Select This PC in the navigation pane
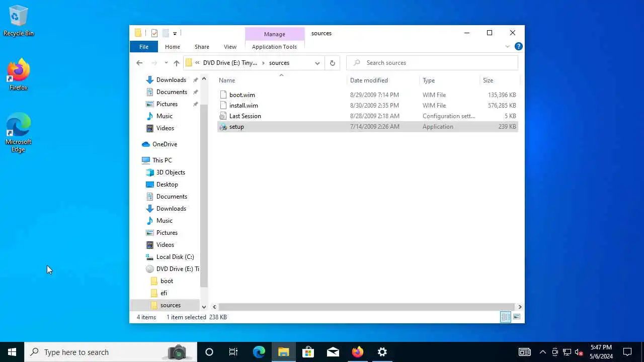 [x=162, y=160]
